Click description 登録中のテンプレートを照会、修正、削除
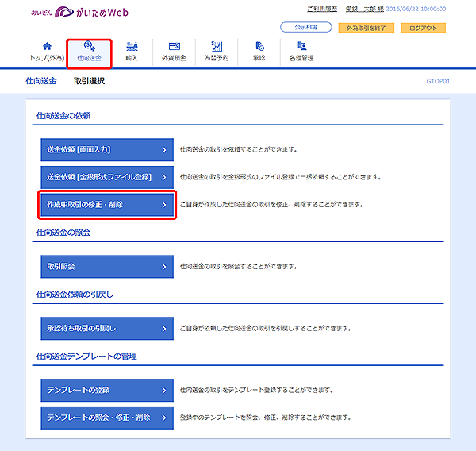The height and width of the screenshot is (451, 476). (266, 418)
